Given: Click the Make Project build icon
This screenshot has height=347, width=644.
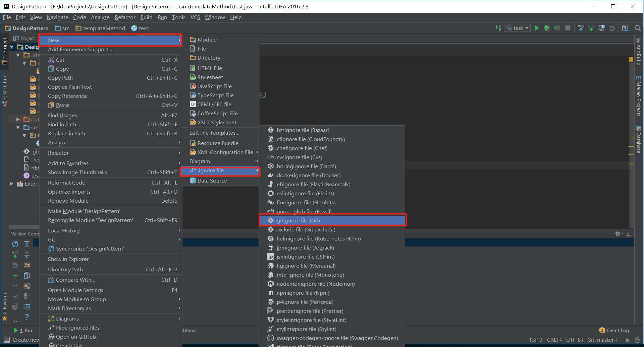Looking at the screenshot, I should 498,28.
